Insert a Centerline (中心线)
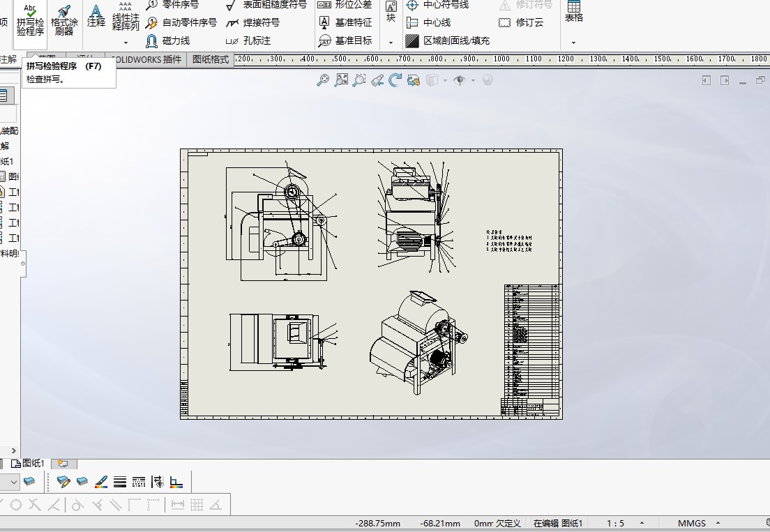770x532 pixels. 428,22
